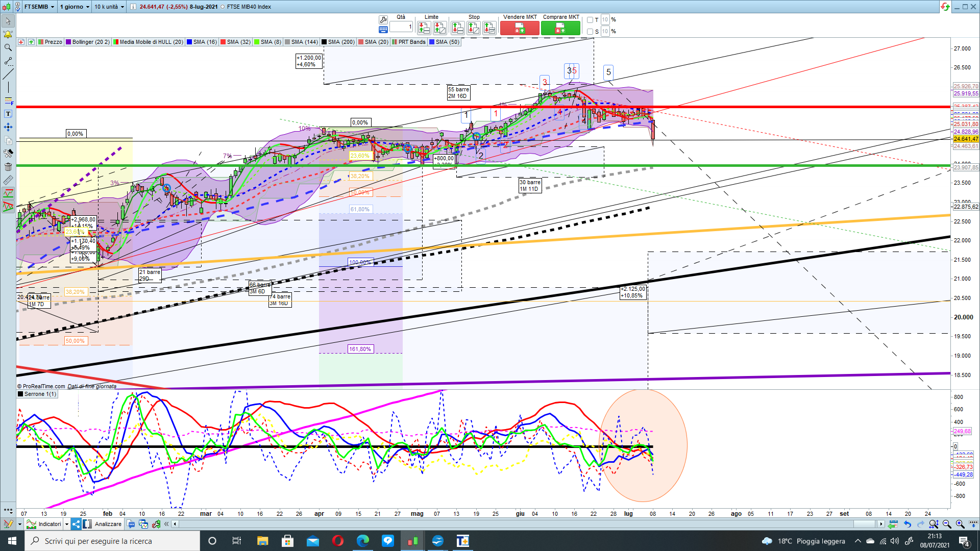
Task: Select the arrow cursor tool
Action: 8,21
